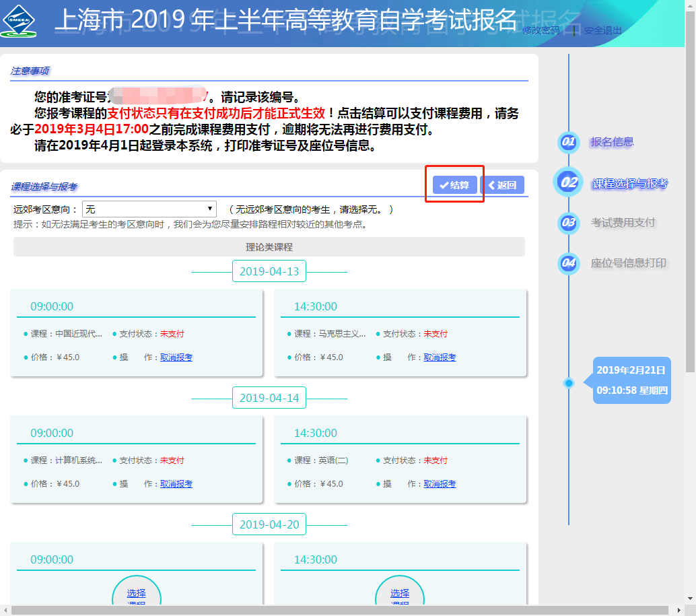This screenshot has width=696, height=616.
Task: Click the SMEEA logo in header
Action: click(19, 21)
